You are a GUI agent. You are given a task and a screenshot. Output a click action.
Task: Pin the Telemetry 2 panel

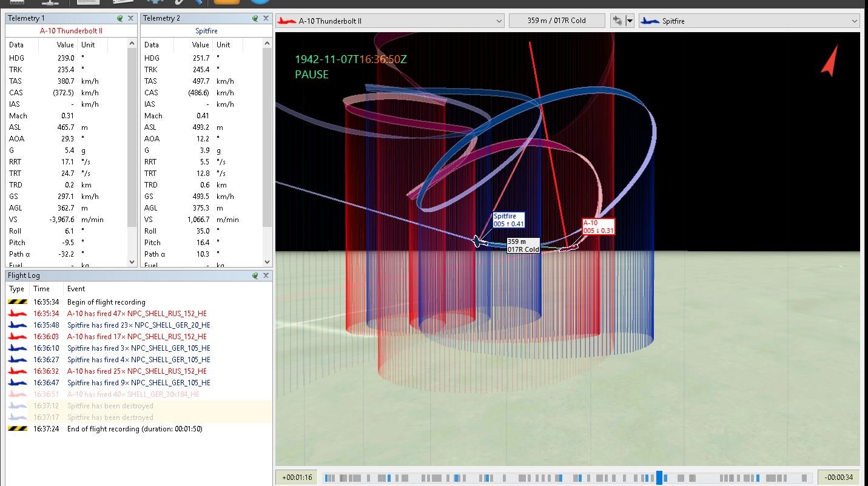coord(255,18)
